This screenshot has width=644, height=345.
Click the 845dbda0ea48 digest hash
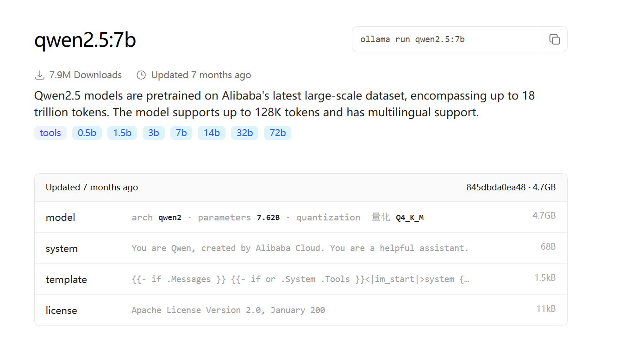click(496, 188)
